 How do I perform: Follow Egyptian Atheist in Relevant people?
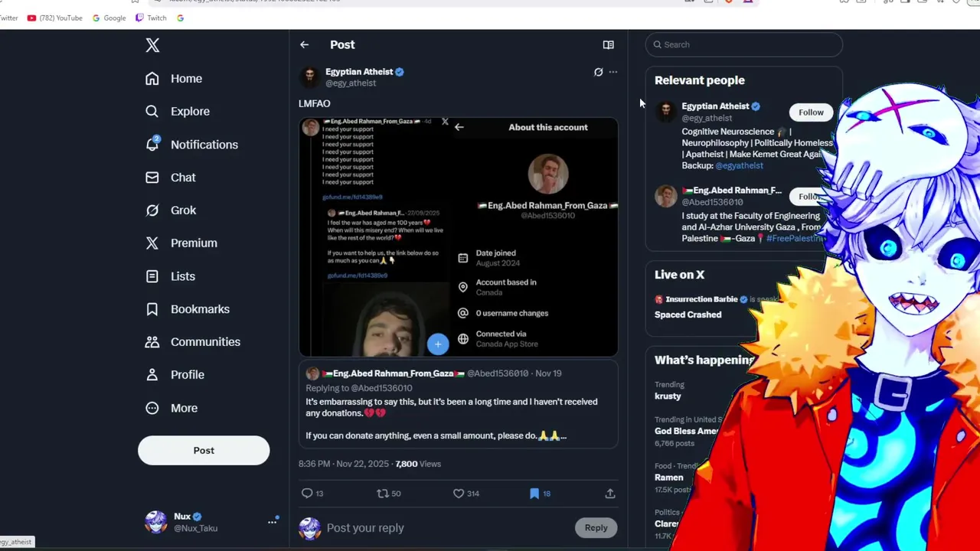811,112
